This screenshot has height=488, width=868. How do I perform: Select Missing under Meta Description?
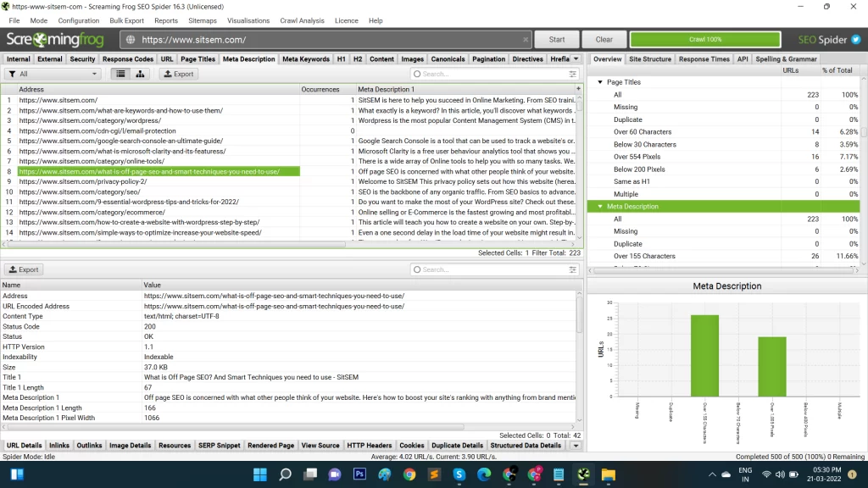pos(724,231)
